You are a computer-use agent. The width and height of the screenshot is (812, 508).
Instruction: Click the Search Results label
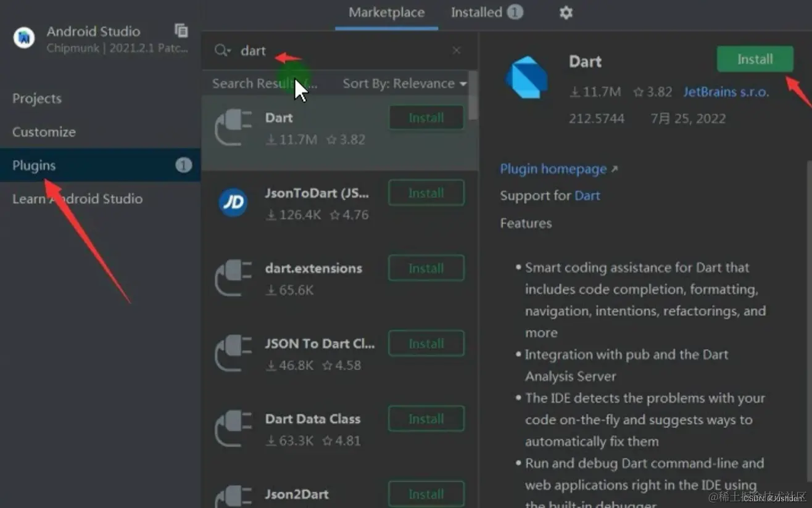point(265,83)
